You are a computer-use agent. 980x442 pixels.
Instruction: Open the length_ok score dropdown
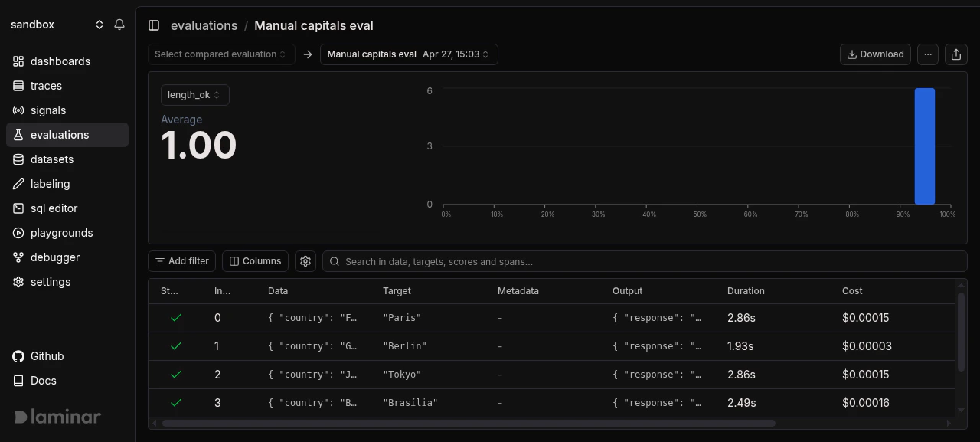pos(194,95)
